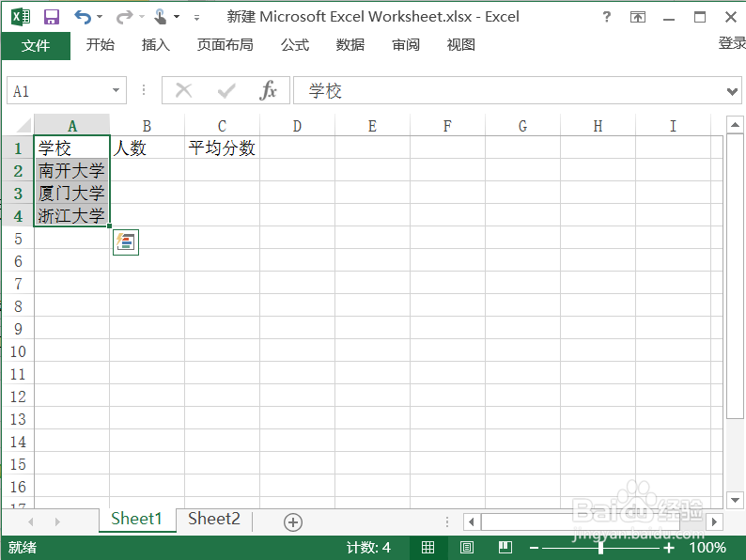Image resolution: width=746 pixels, height=560 pixels.
Task: Select row 5 header
Action: pyautogui.click(x=18, y=239)
